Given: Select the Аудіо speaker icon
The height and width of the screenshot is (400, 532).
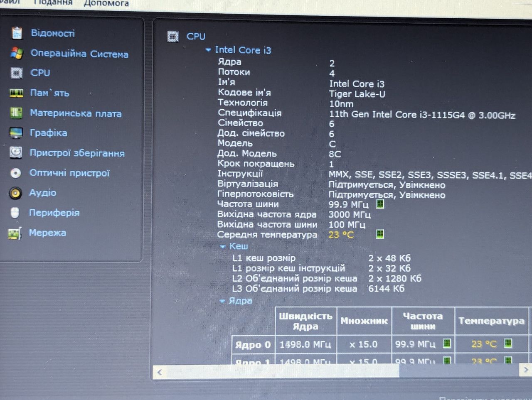Looking at the screenshot, I should pyautogui.click(x=15, y=193).
